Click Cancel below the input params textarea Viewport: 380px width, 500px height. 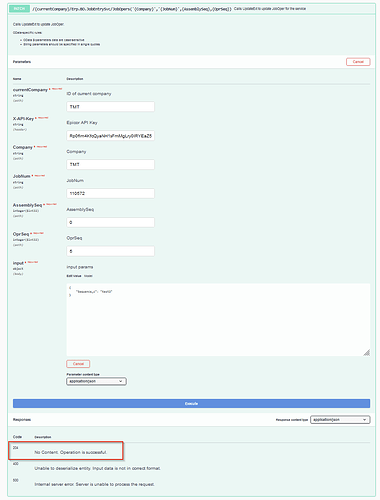(x=78, y=364)
